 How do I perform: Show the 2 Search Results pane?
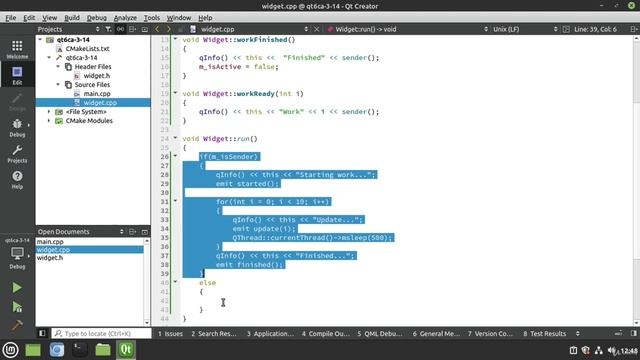tap(214, 333)
